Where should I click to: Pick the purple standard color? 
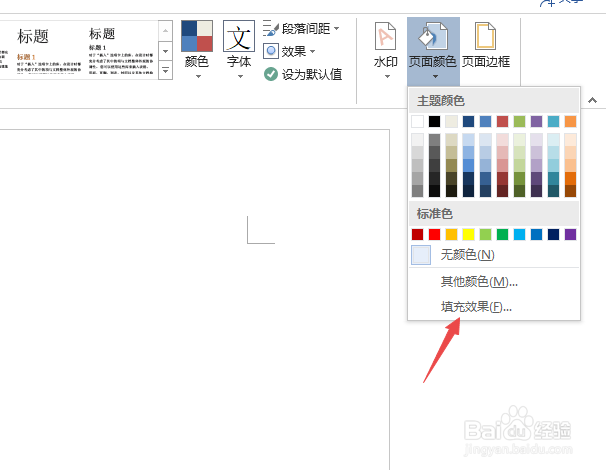coord(570,234)
